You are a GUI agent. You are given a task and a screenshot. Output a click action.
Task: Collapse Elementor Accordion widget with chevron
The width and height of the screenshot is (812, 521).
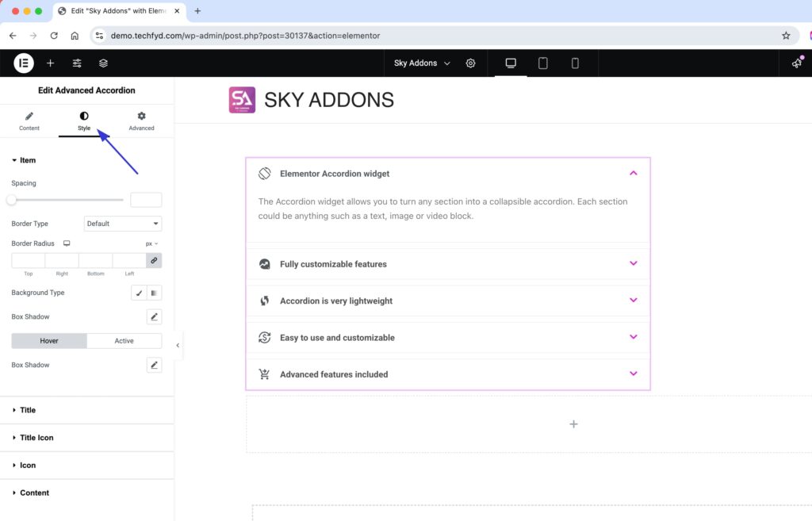point(634,173)
